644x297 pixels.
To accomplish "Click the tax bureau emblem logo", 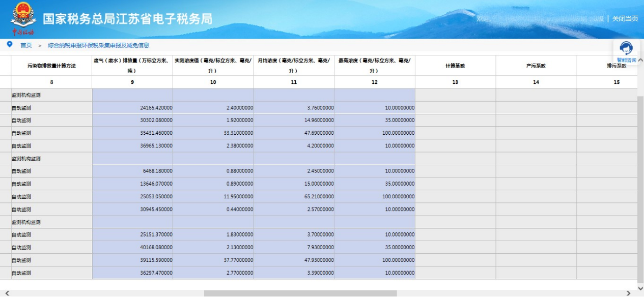I will (20, 16).
